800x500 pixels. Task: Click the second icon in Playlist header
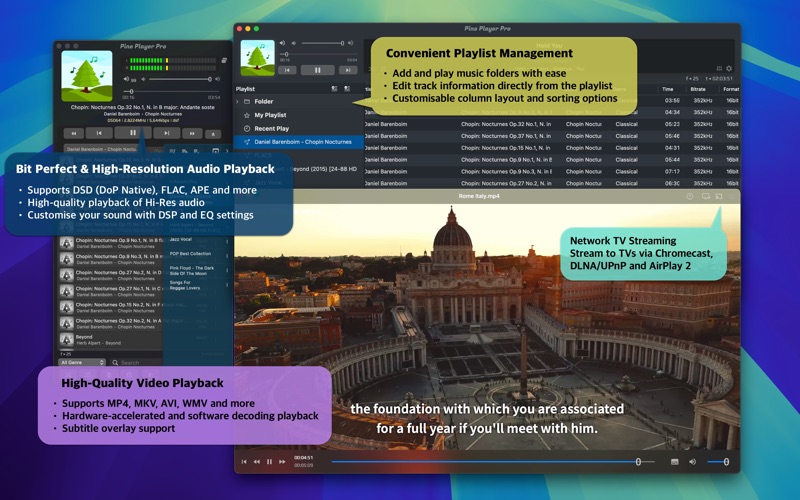coord(347,89)
